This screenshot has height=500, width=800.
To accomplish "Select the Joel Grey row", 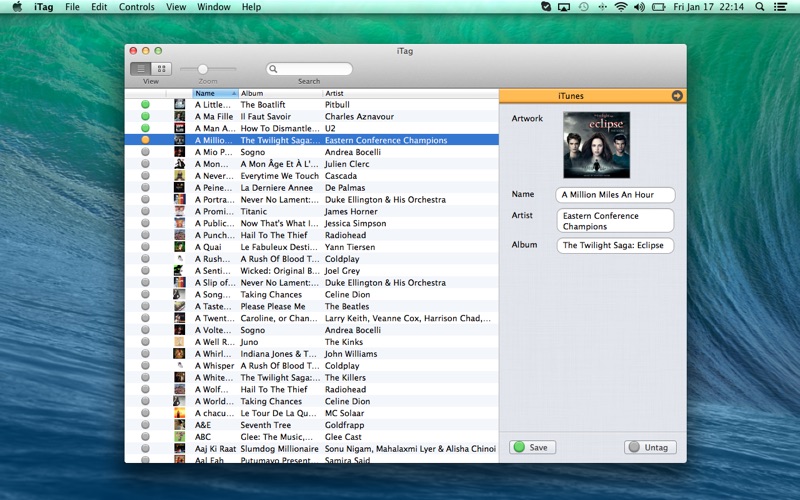I will [312, 271].
